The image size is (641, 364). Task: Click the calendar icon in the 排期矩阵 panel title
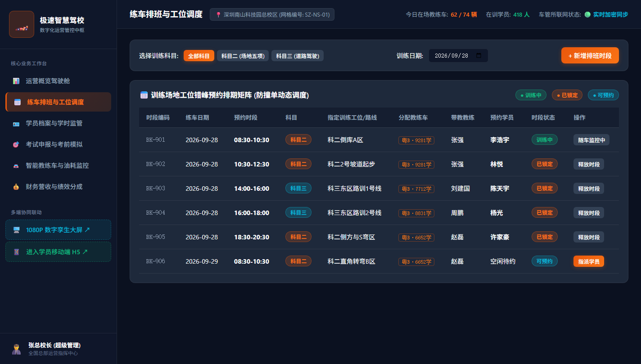pyautogui.click(x=144, y=95)
